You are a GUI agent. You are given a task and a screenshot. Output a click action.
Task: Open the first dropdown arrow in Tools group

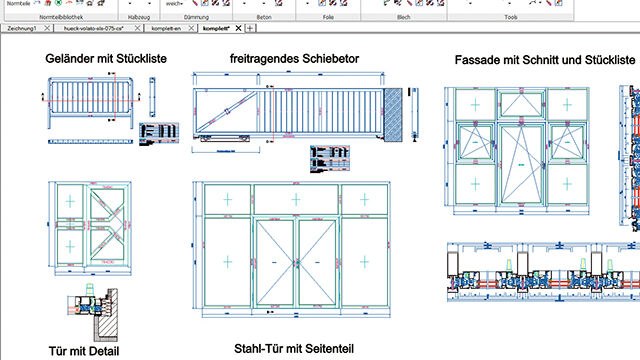point(470,3)
